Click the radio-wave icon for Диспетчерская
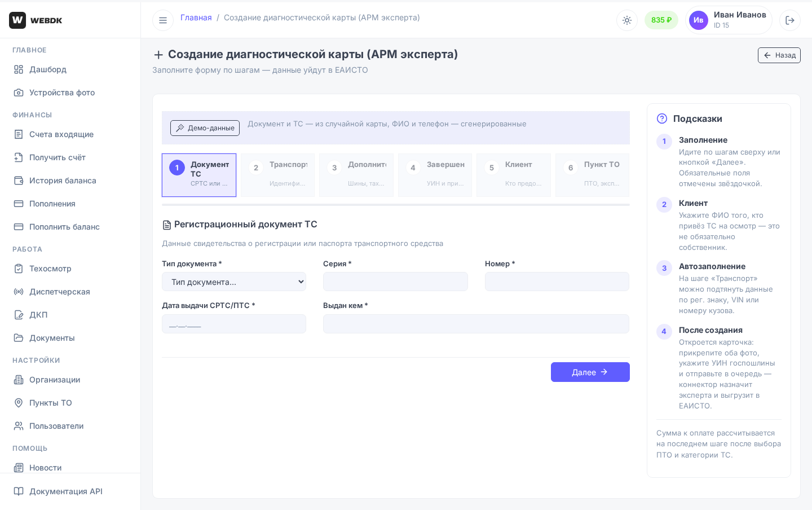This screenshot has width=812, height=510. [x=19, y=292]
